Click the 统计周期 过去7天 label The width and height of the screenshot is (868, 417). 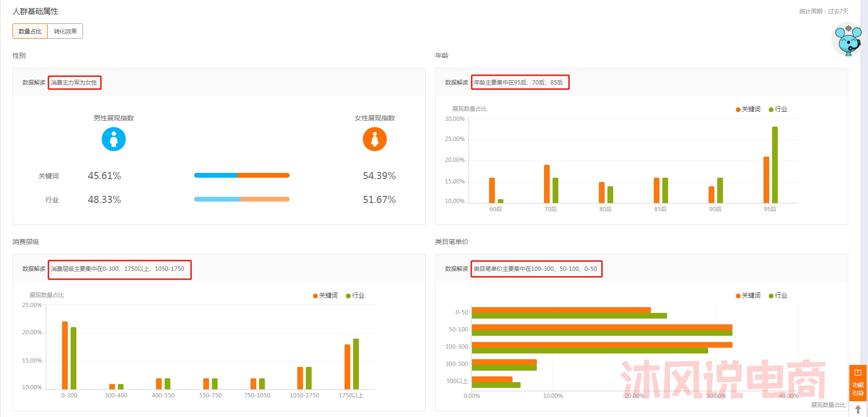point(824,11)
